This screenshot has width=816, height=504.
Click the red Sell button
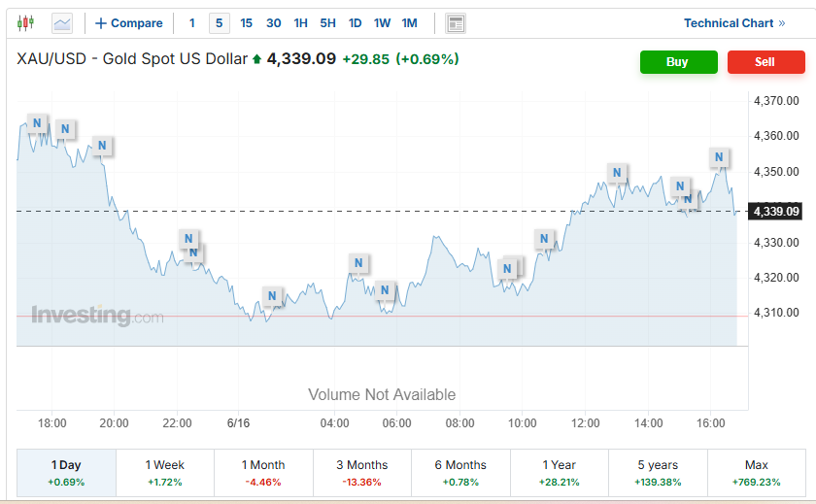766,62
